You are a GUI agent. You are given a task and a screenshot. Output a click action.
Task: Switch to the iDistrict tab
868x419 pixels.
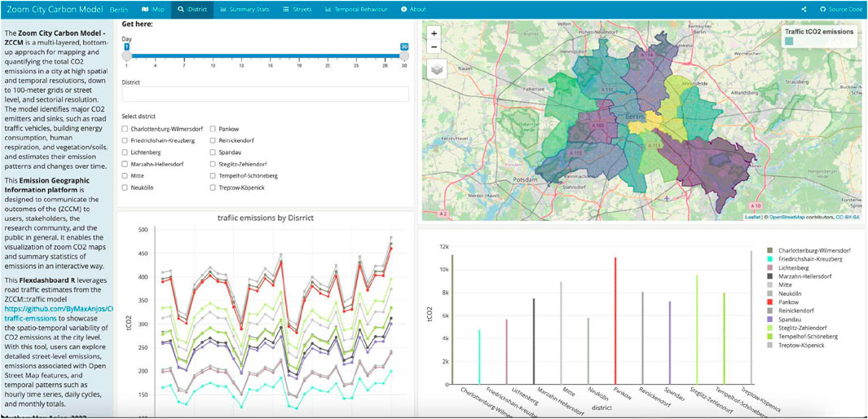(x=192, y=10)
